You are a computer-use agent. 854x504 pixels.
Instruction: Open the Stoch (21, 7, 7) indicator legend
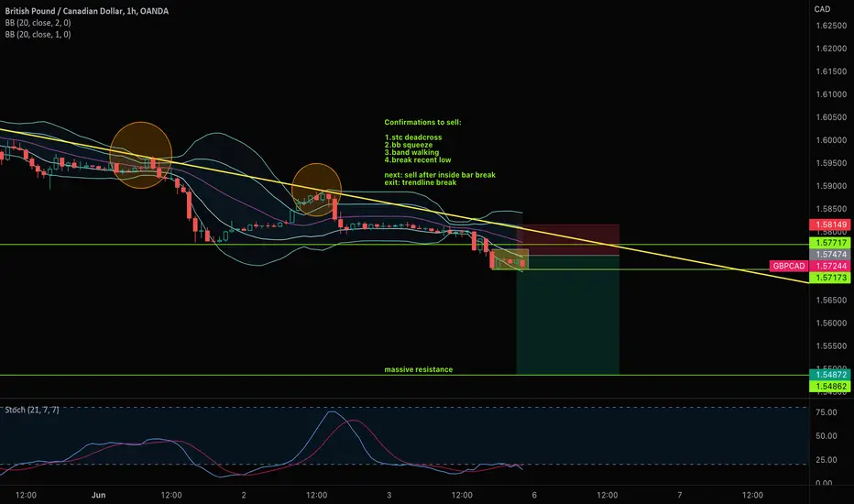click(31, 410)
